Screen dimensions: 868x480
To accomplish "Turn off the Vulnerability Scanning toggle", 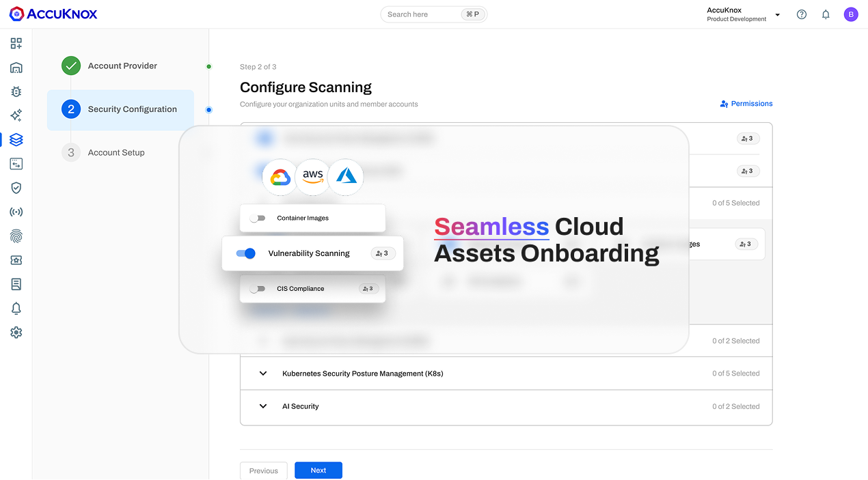I will click(245, 253).
